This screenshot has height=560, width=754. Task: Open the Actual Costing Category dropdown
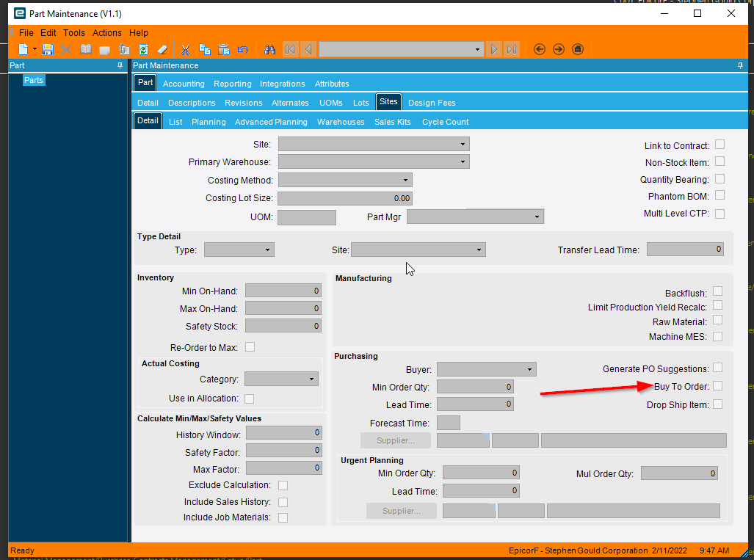click(x=311, y=379)
